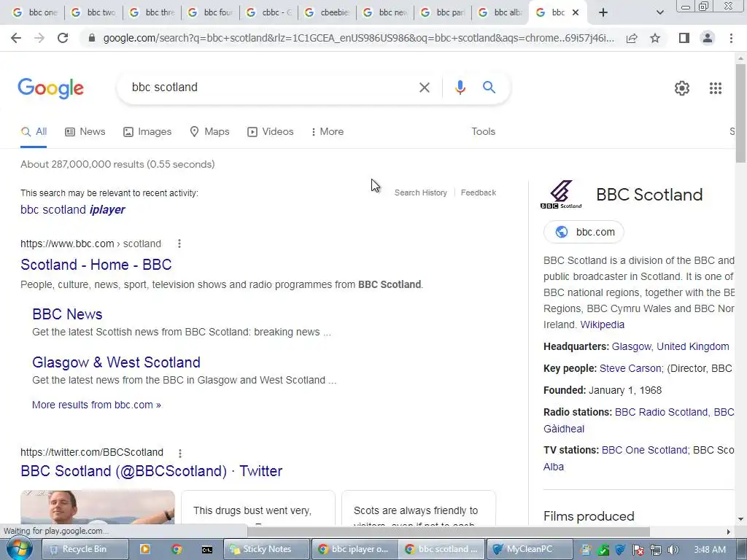This screenshot has width=747, height=560.
Task: Select the News results filter
Action: click(x=85, y=132)
